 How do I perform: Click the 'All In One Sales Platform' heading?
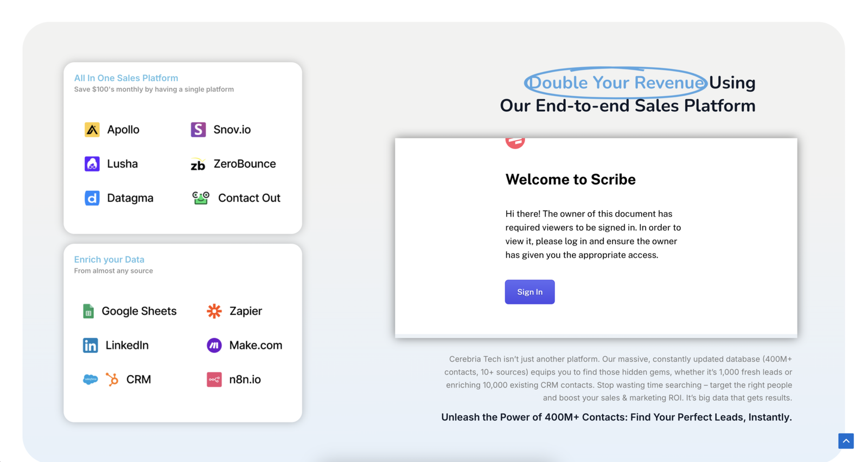point(126,78)
